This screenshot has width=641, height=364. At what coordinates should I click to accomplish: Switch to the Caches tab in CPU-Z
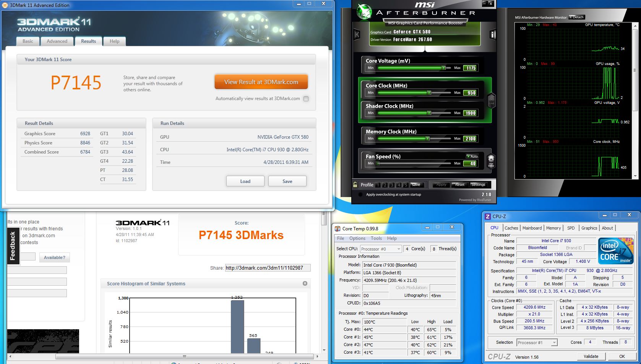511,228
